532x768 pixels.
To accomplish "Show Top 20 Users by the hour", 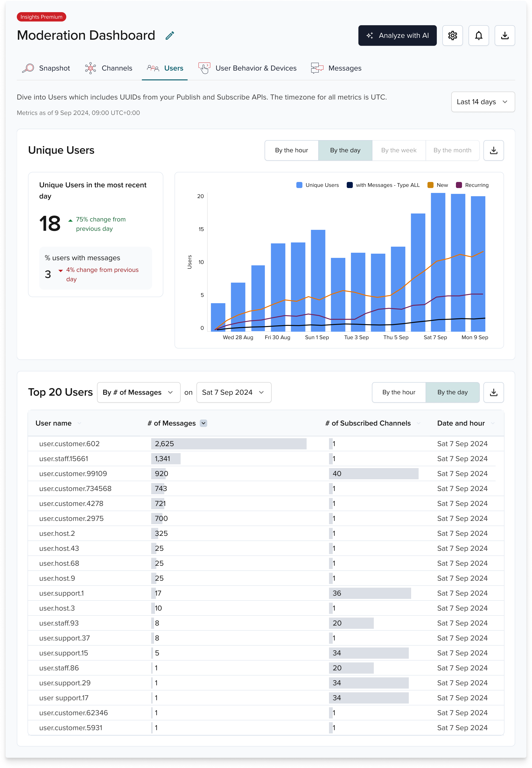I will (399, 392).
